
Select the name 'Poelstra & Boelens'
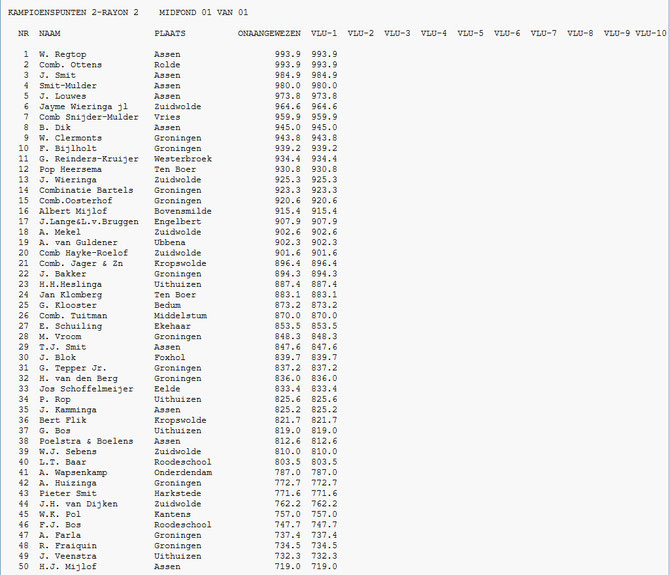[86, 441]
